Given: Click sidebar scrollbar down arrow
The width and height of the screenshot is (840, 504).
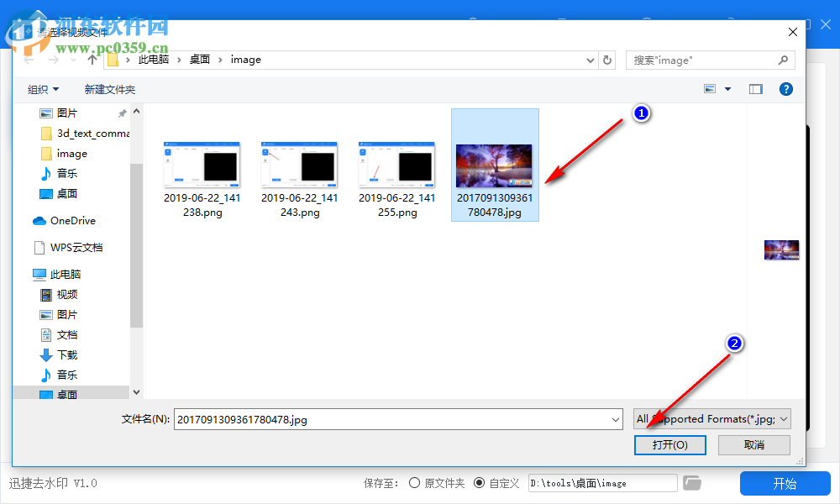Looking at the screenshot, I should pyautogui.click(x=136, y=392).
